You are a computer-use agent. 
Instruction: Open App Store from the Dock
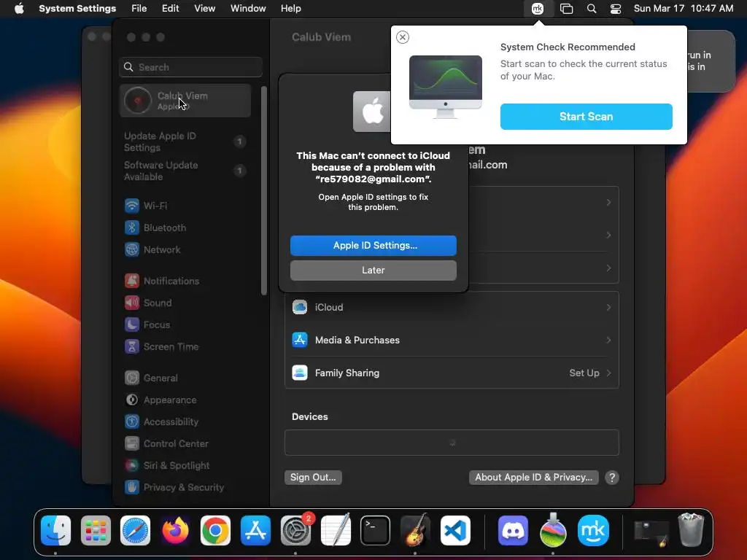tap(255, 530)
